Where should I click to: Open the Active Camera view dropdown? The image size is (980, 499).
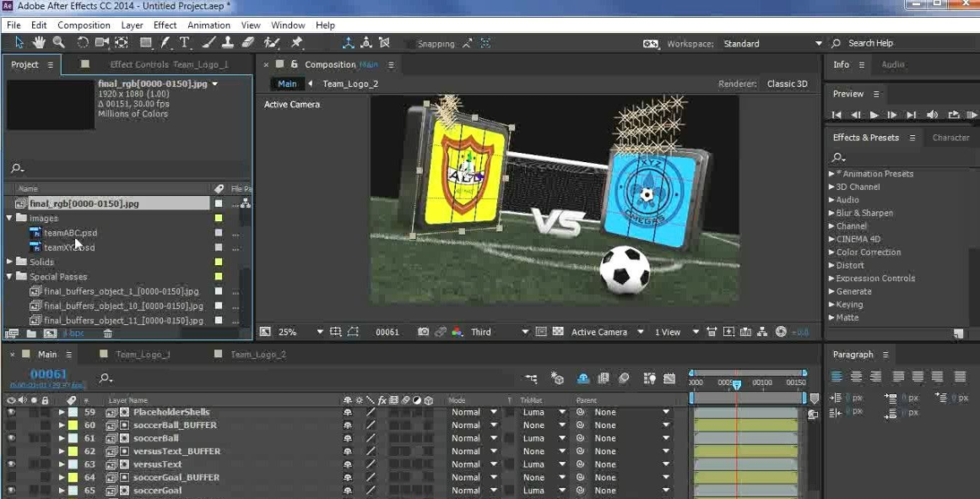click(607, 332)
